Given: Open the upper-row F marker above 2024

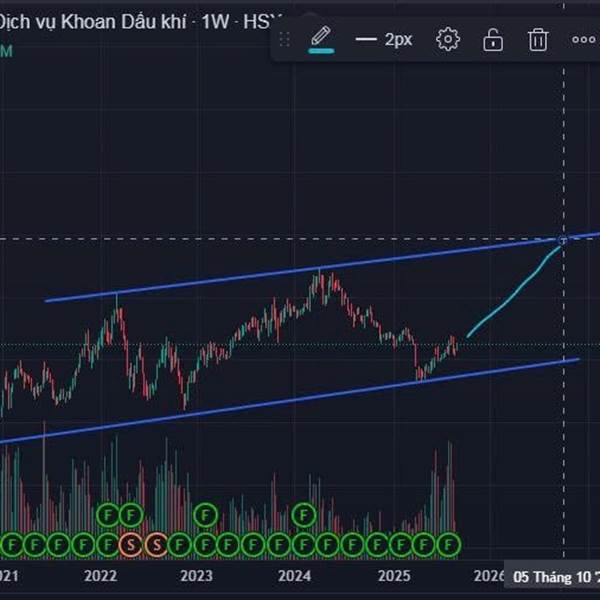Looking at the screenshot, I should tap(304, 515).
